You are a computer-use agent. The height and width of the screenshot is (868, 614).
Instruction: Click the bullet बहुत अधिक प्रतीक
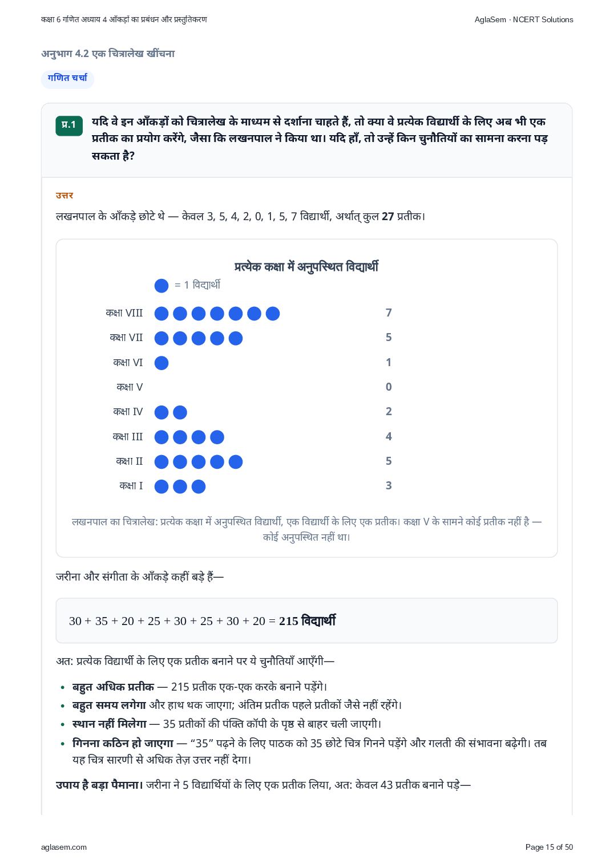(x=113, y=687)
